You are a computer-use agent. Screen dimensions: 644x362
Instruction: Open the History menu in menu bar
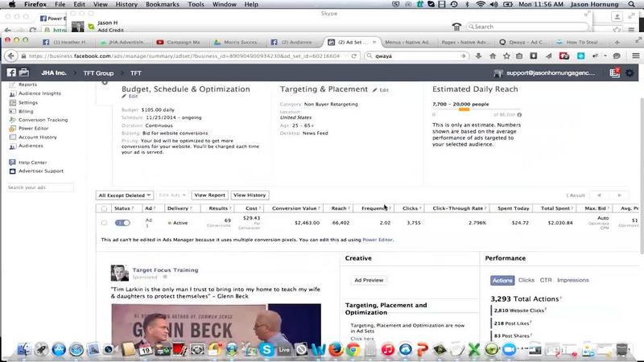[126, 5]
